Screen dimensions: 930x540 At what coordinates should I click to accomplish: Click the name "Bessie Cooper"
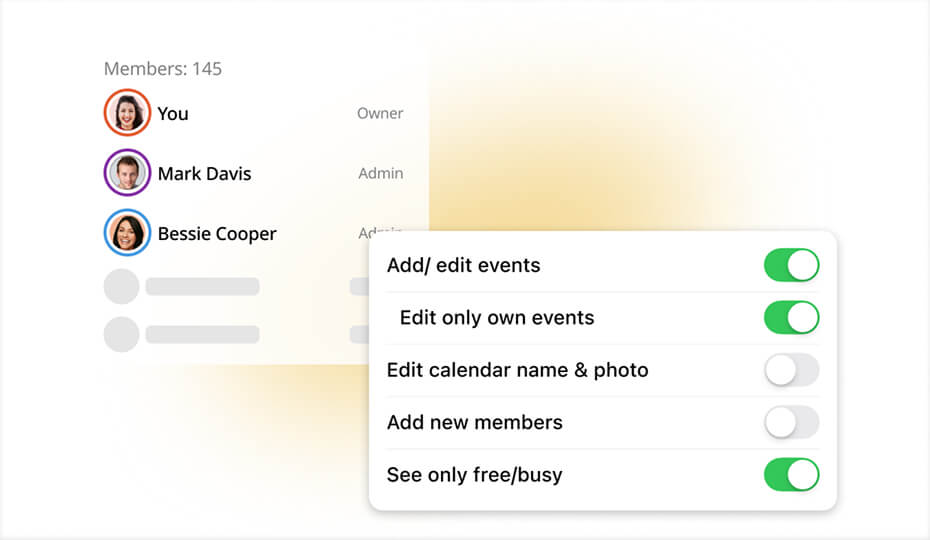(217, 234)
